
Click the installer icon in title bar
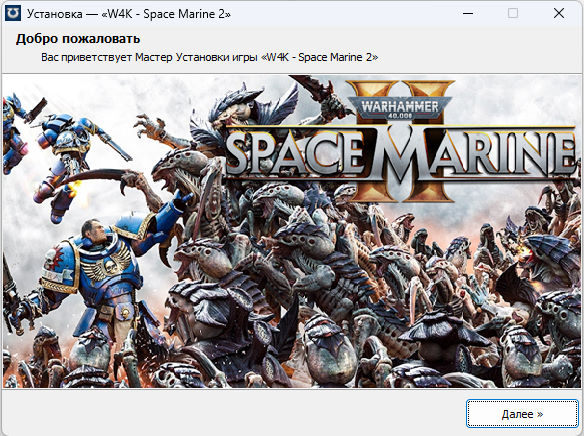pyautogui.click(x=13, y=13)
